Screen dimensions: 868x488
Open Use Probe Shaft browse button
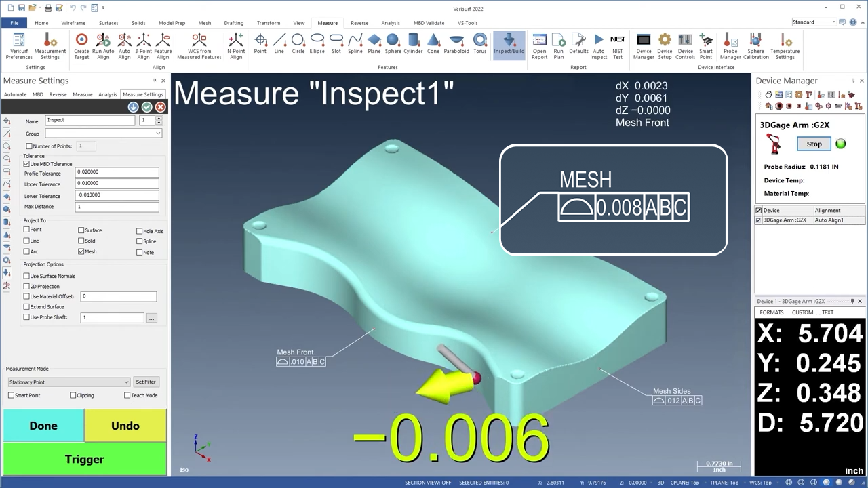152,318
